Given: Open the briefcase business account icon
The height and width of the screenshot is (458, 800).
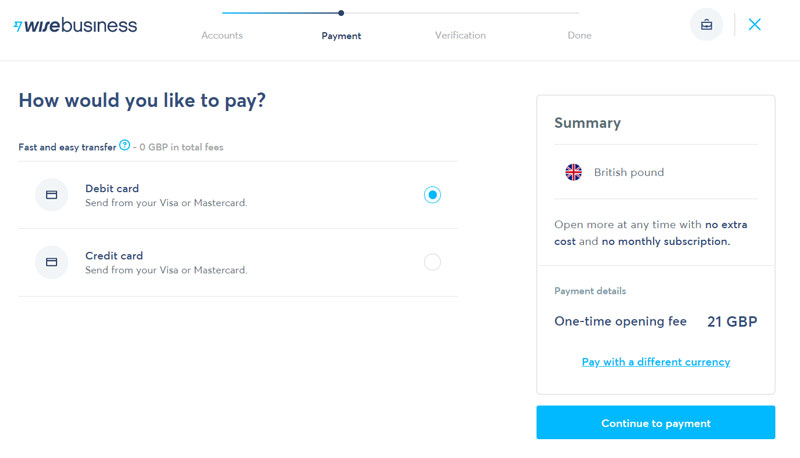Looking at the screenshot, I should pyautogui.click(x=706, y=24).
